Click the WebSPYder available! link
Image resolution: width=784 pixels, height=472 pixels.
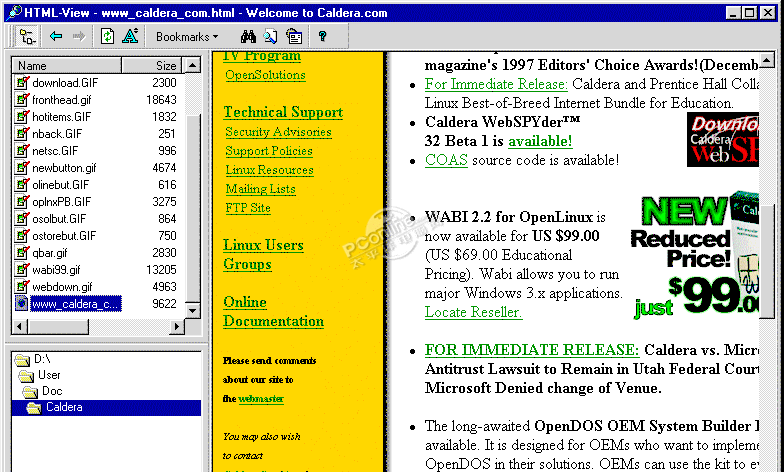click(x=540, y=142)
